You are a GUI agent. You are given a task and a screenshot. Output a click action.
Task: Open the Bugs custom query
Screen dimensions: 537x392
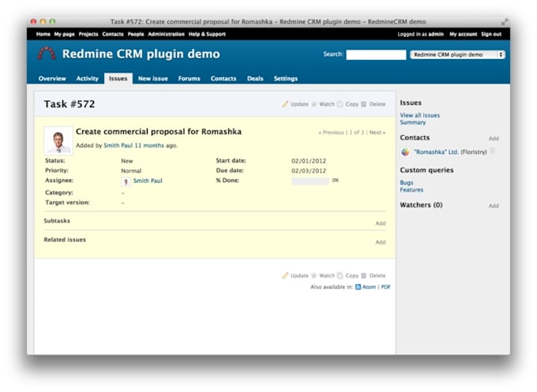click(x=406, y=183)
